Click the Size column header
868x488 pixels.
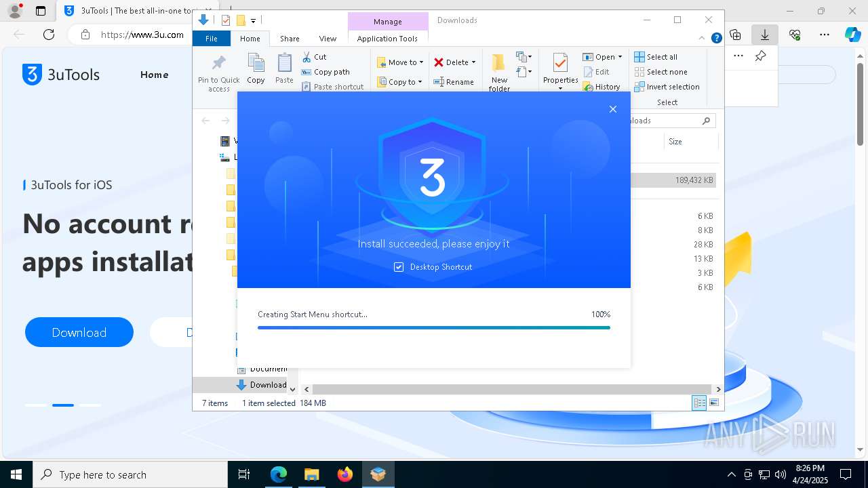(675, 142)
